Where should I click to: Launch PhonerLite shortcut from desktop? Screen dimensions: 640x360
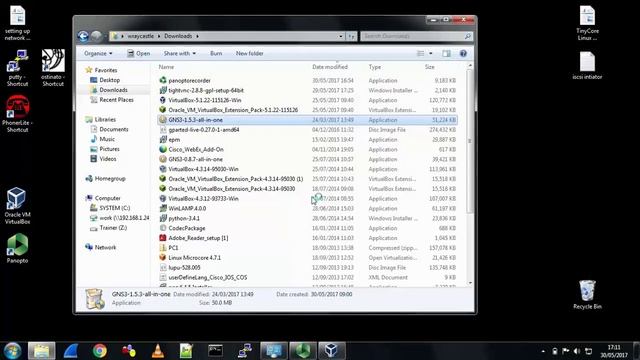pyautogui.click(x=17, y=114)
